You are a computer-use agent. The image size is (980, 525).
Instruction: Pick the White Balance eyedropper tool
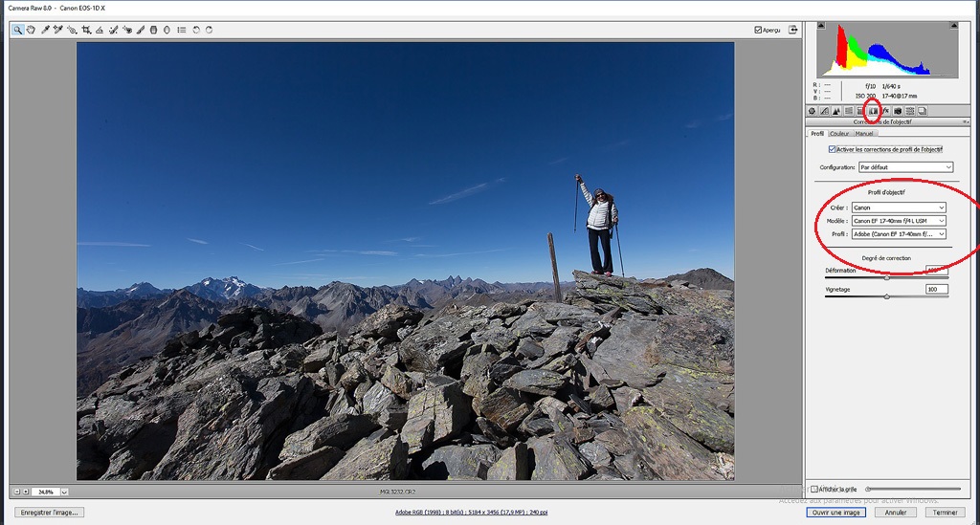[44, 30]
